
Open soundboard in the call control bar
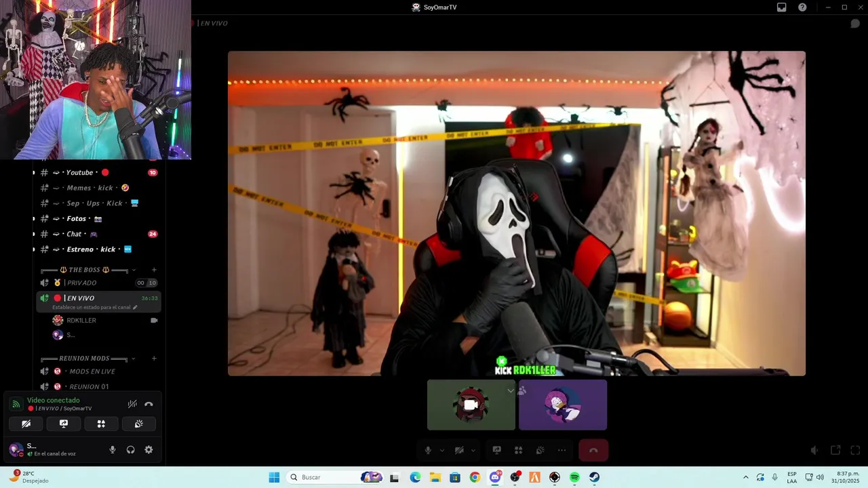point(540,451)
